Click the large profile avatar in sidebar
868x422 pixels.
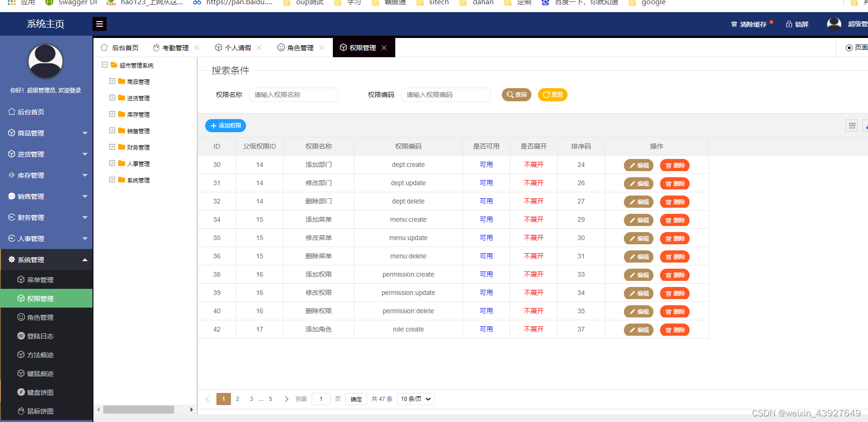point(46,61)
